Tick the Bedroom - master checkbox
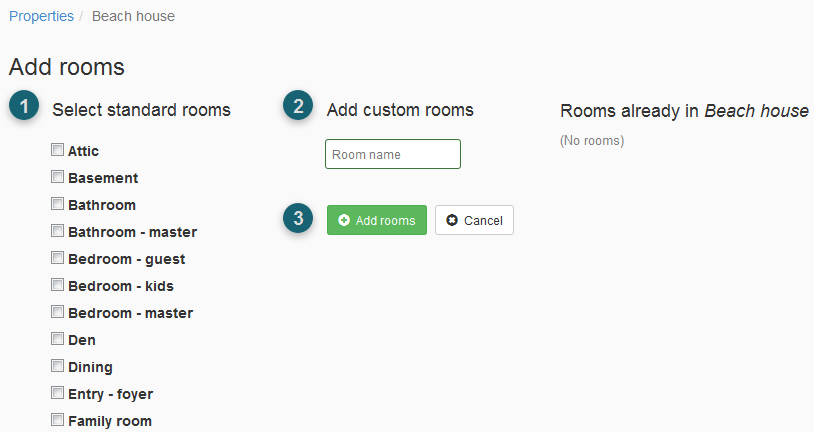This screenshot has width=814, height=432. coord(57,312)
